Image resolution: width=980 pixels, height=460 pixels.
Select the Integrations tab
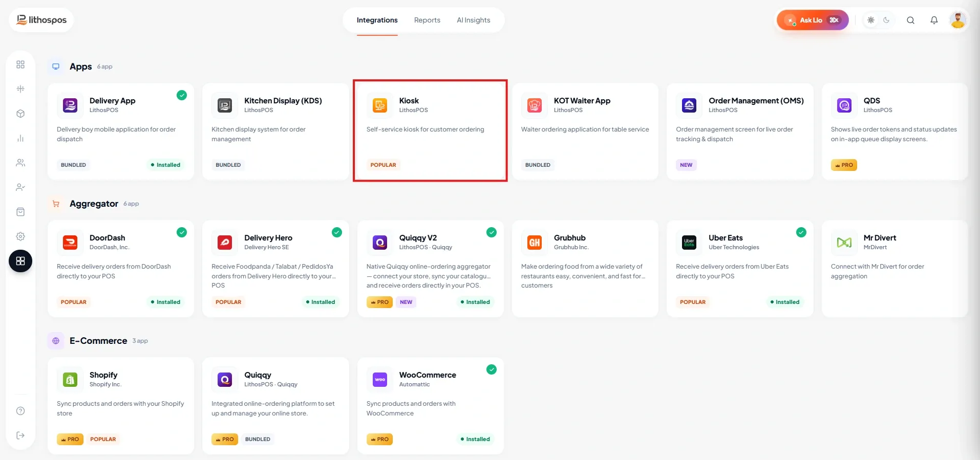tap(377, 20)
